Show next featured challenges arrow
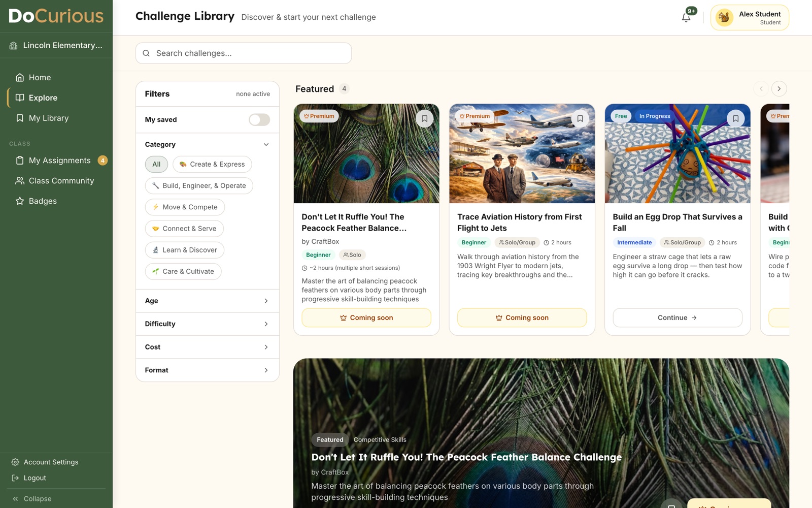This screenshot has height=508, width=812. [779, 89]
